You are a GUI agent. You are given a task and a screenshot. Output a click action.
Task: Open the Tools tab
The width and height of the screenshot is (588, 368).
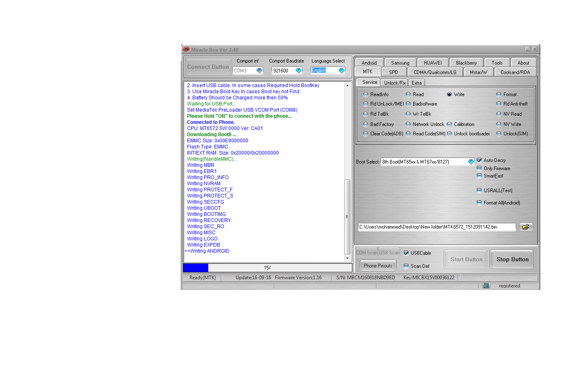[x=497, y=63]
